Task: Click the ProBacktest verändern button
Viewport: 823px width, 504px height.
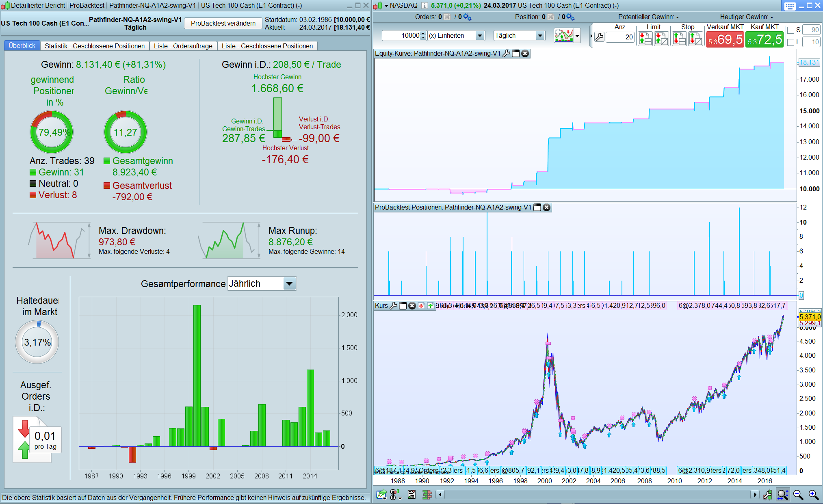Action: (x=223, y=23)
